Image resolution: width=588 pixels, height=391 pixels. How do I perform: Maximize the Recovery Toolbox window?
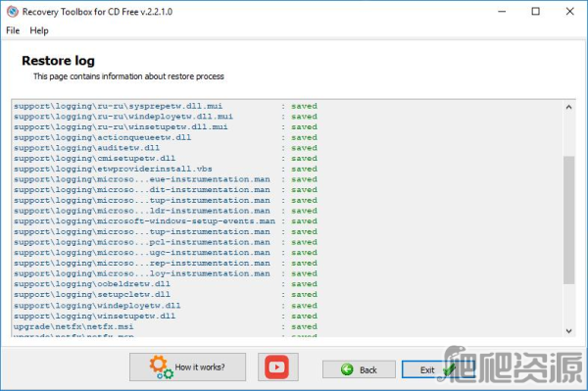click(x=536, y=12)
